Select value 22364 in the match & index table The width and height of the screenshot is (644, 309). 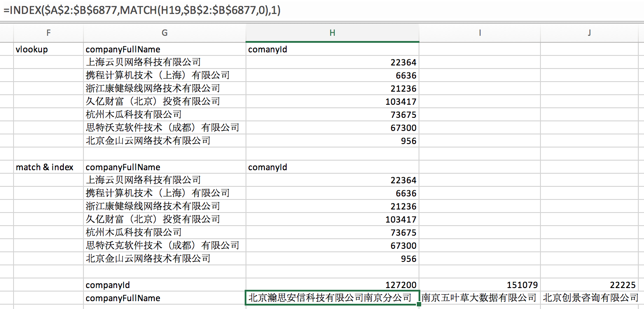click(x=332, y=180)
